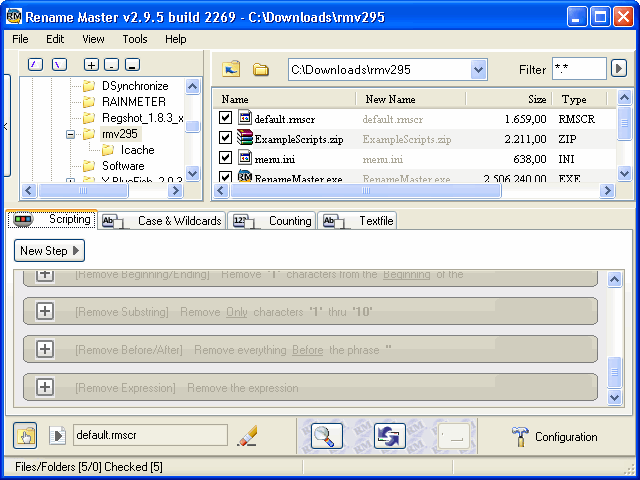Click the DSynchronize folder icon
This screenshot has width=640, height=480.
click(89, 86)
